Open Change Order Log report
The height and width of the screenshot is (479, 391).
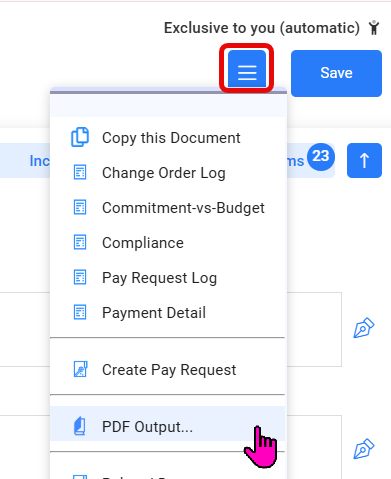tap(168, 173)
